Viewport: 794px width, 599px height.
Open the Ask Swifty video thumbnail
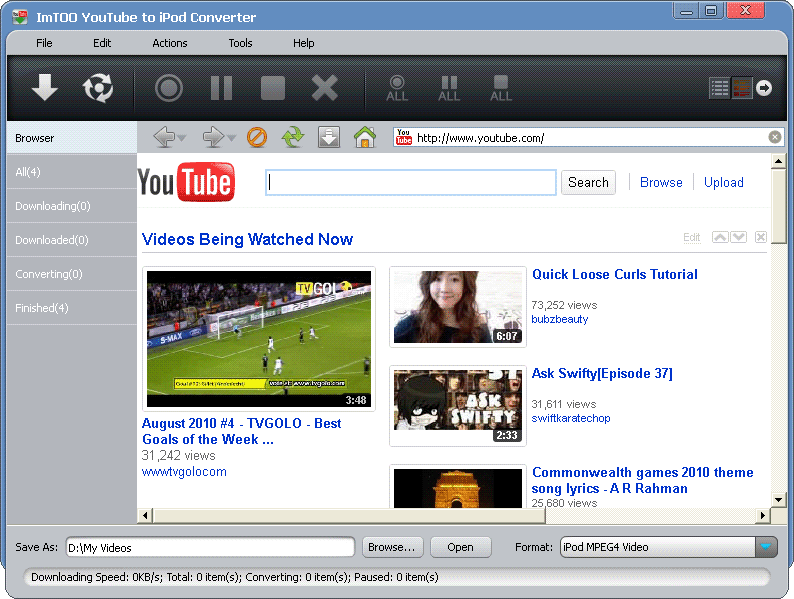(458, 406)
